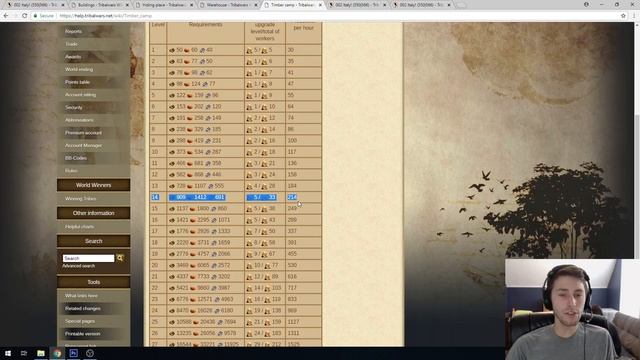Screen dimensions: 640x360
Task: Close the Buildings browser tab
Action: tap(127, 5)
